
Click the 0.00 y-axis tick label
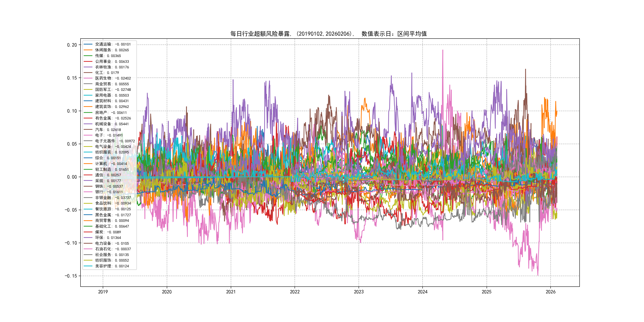coord(72,177)
